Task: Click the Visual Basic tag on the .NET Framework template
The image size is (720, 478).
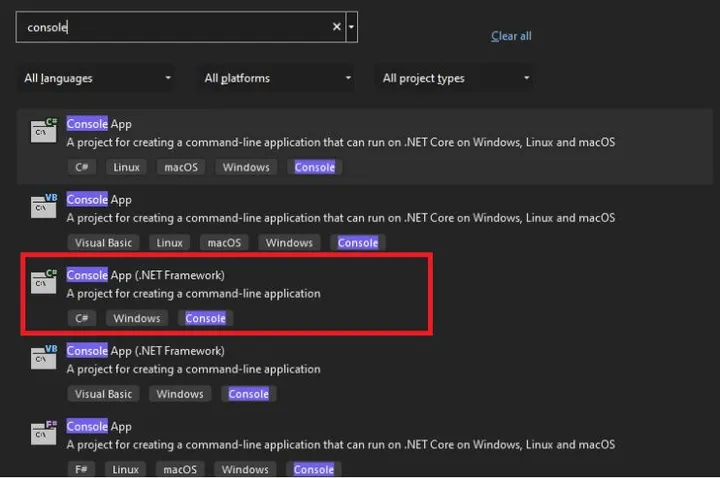Action: click(x=103, y=394)
